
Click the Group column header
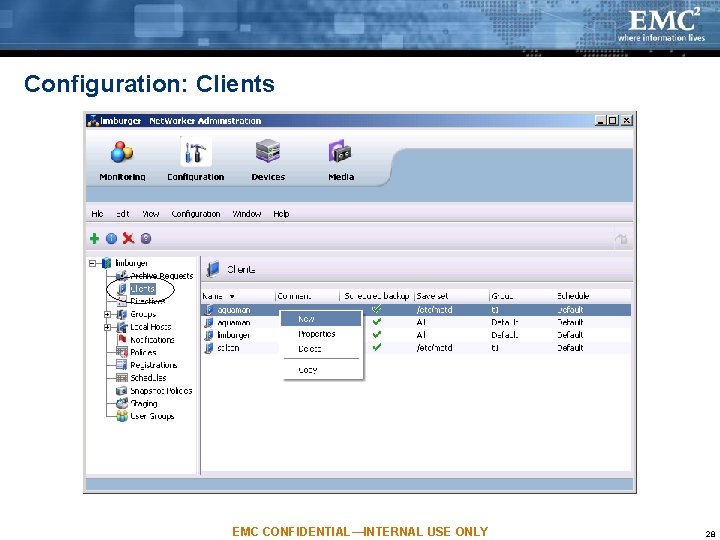[x=522, y=296]
